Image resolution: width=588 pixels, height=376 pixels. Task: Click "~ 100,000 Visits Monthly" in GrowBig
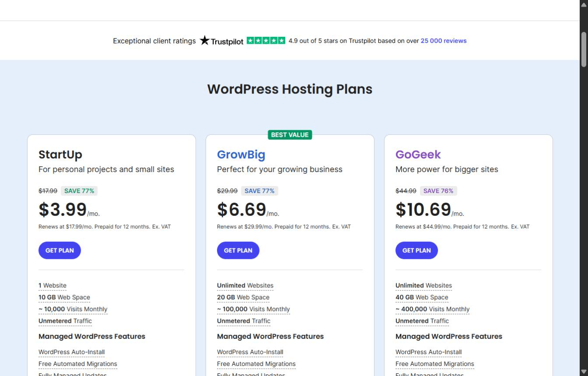[x=253, y=309]
